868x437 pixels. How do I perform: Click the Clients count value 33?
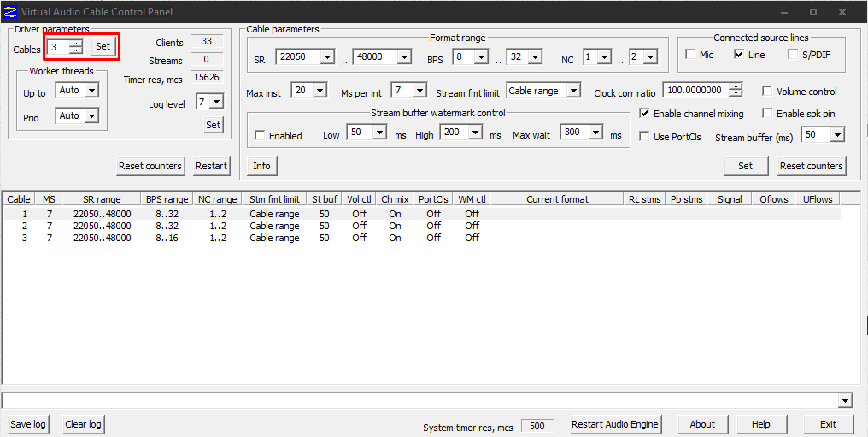click(207, 42)
